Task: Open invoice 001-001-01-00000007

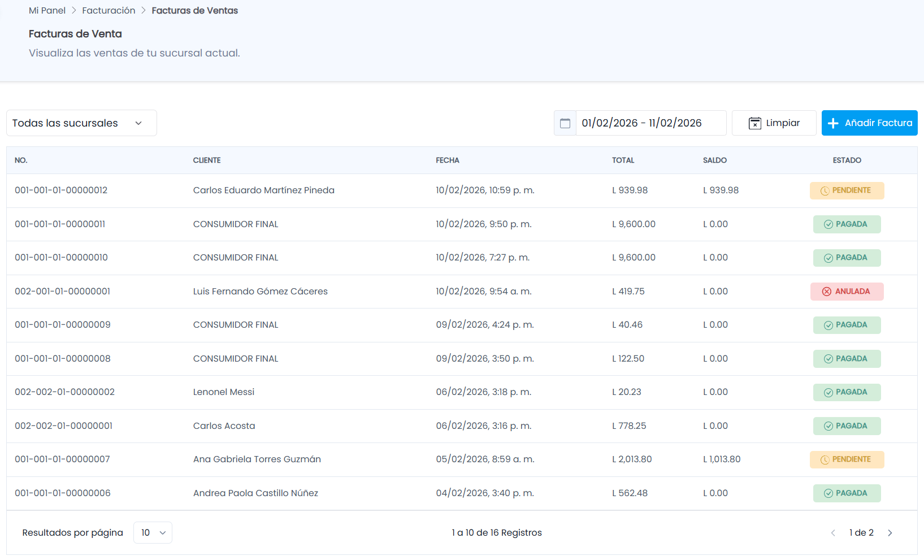Action: (x=62, y=459)
